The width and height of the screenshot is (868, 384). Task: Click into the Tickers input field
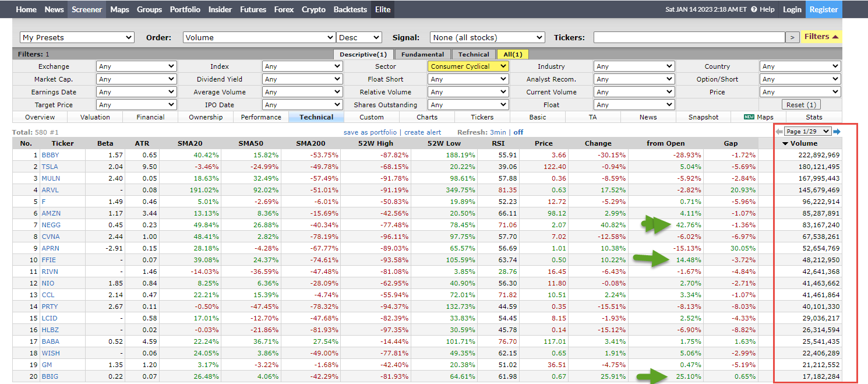(689, 37)
